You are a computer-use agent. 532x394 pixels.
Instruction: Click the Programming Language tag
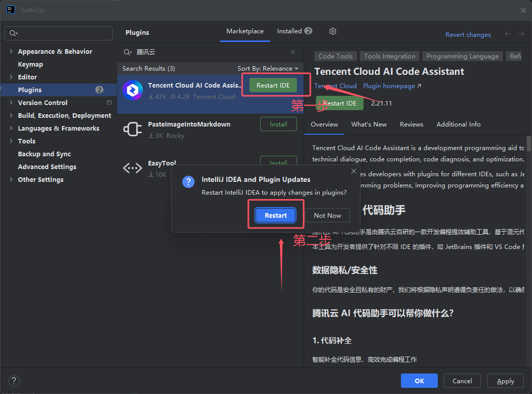click(462, 56)
